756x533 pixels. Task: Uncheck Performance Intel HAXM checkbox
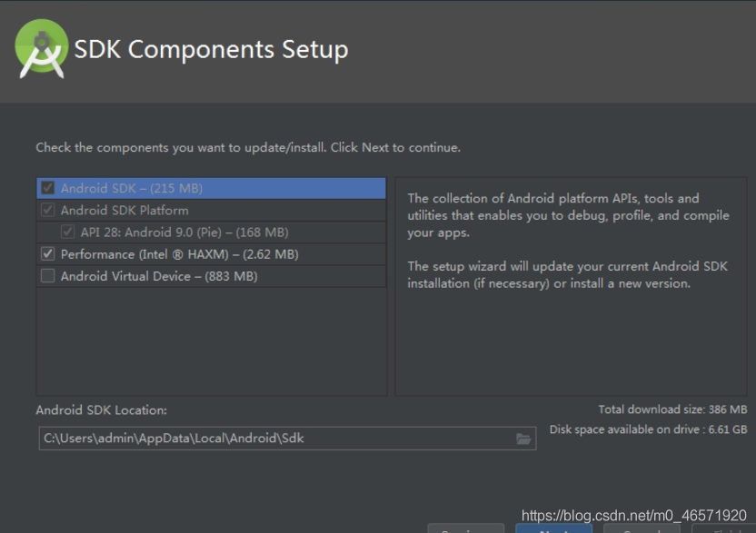click(48, 253)
